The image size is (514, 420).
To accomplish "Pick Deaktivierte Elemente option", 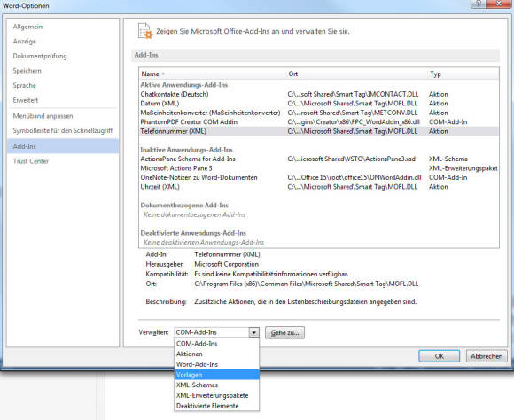I will tap(217, 406).
